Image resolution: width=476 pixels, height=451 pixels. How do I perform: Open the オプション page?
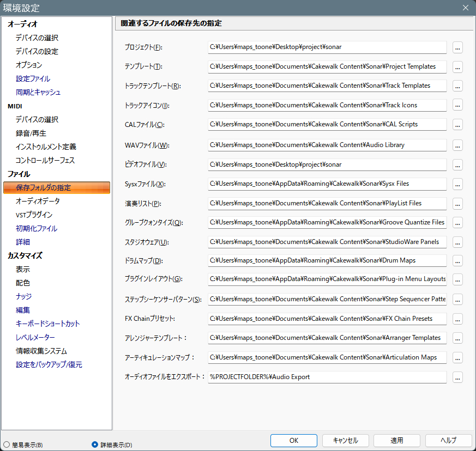[29, 65]
